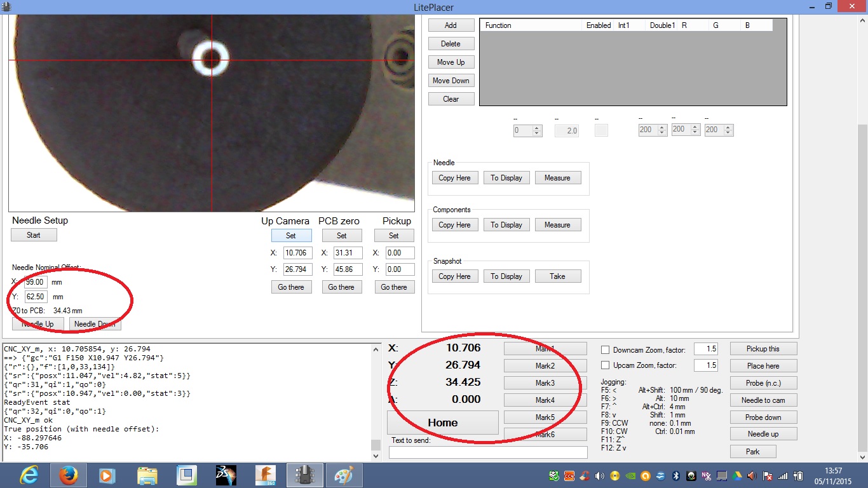Click To Display in the Needle group
This screenshot has width=868, height=488.
506,178
